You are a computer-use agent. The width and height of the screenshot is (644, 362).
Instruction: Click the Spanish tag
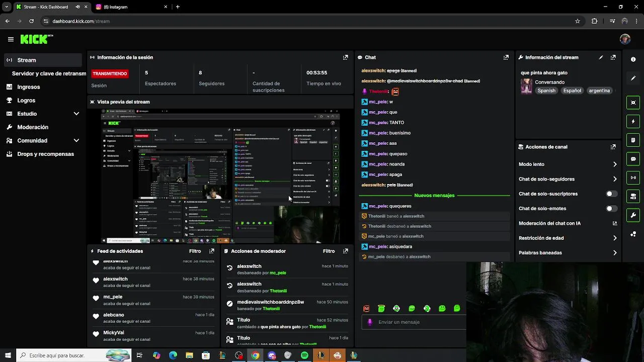(x=546, y=90)
